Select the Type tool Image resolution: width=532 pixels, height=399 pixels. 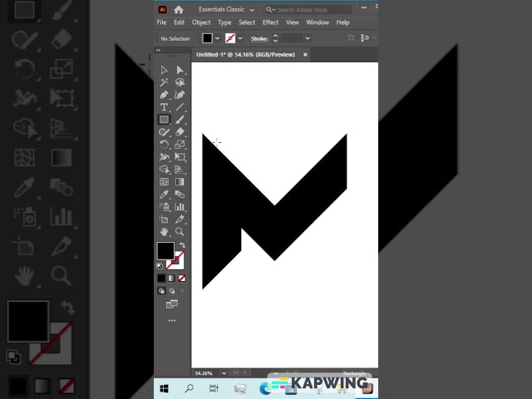pyautogui.click(x=165, y=107)
